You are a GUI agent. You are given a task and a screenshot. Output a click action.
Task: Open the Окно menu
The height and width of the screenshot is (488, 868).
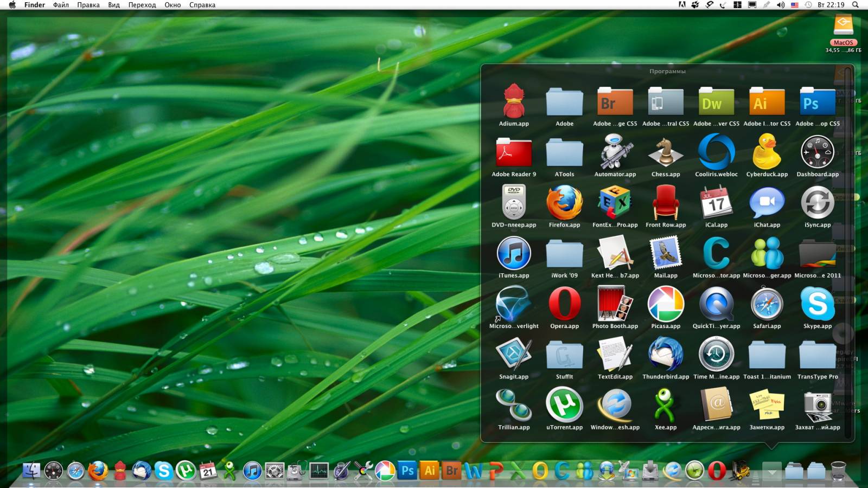(x=173, y=5)
